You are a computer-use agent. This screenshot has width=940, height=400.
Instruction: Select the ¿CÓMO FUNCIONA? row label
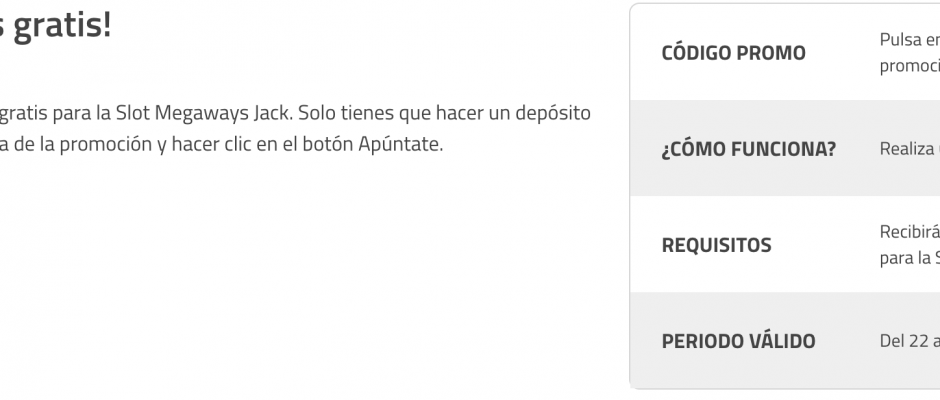tap(749, 149)
